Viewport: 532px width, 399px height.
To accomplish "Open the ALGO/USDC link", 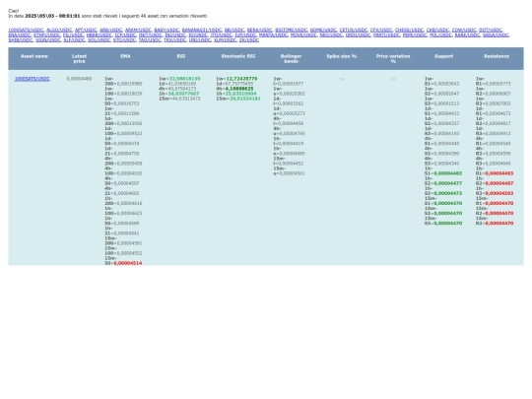I will click(59, 30).
